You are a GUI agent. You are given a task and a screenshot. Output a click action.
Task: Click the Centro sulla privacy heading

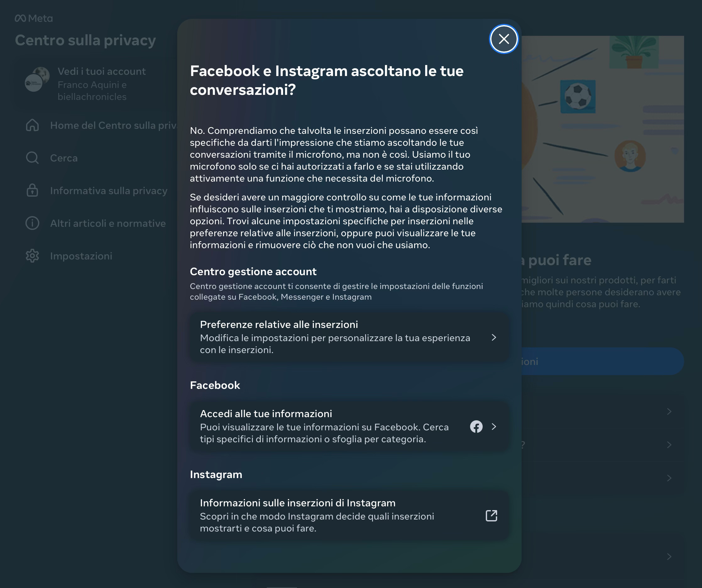[x=85, y=41]
